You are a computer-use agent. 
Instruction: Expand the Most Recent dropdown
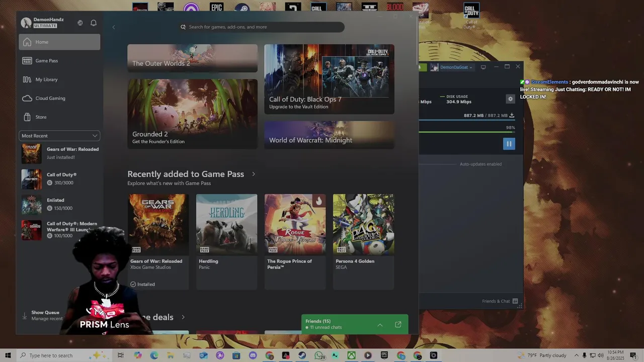[59, 136]
